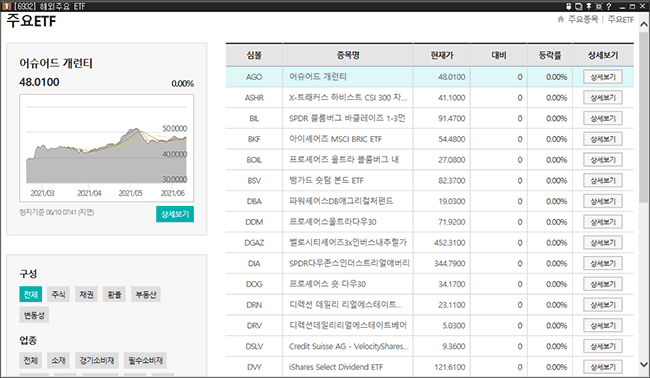Select the 부동산 composition filter
This screenshot has height=378, width=650.
coord(146,294)
